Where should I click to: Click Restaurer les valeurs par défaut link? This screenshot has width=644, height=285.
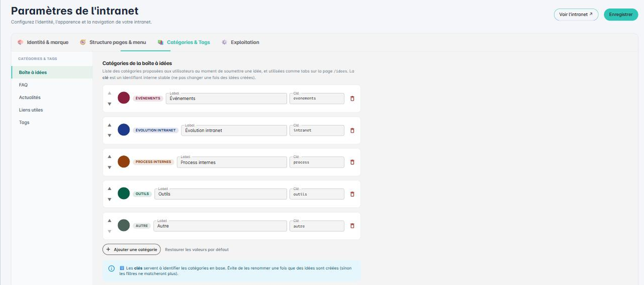[197, 250]
